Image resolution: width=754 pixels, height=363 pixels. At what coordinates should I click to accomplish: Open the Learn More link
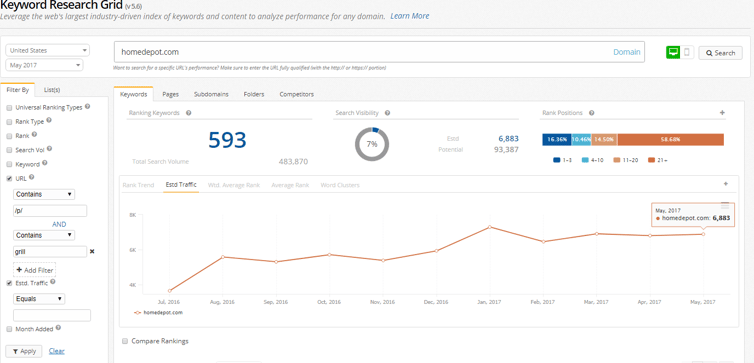click(x=410, y=16)
